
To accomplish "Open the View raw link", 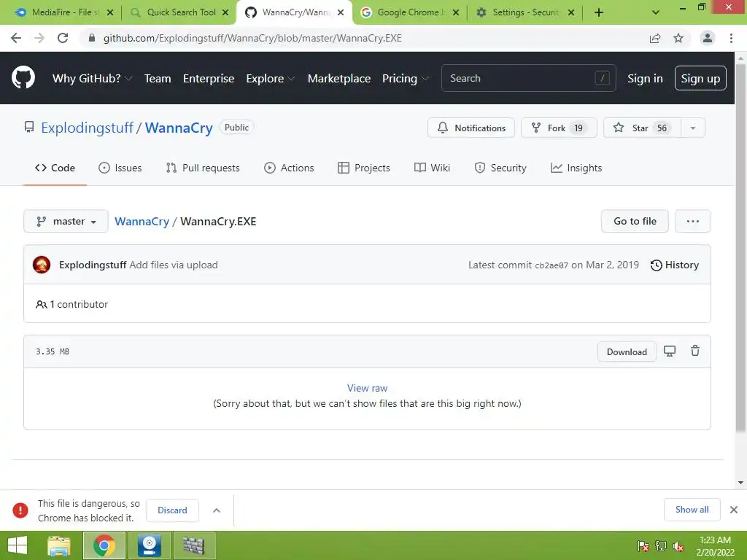I will 368,388.
